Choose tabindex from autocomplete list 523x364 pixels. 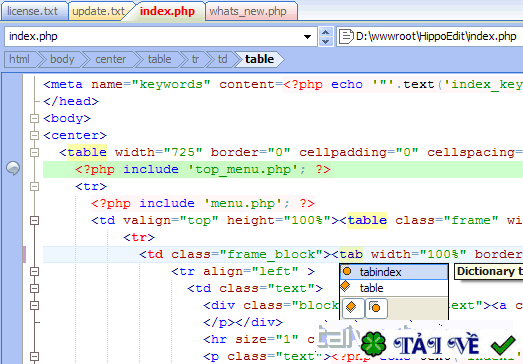(x=394, y=272)
